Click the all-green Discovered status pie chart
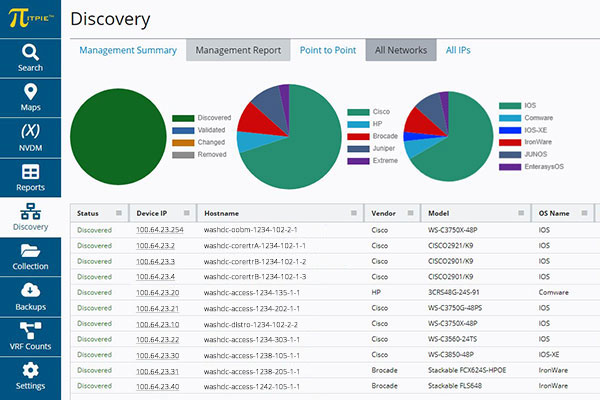 coord(118,137)
